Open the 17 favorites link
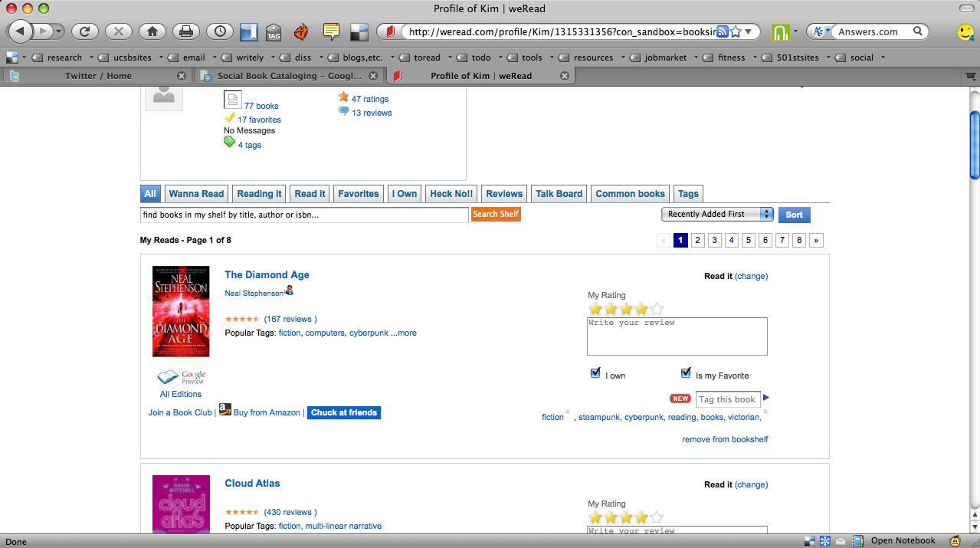This screenshot has height=548, width=980. 259,120
